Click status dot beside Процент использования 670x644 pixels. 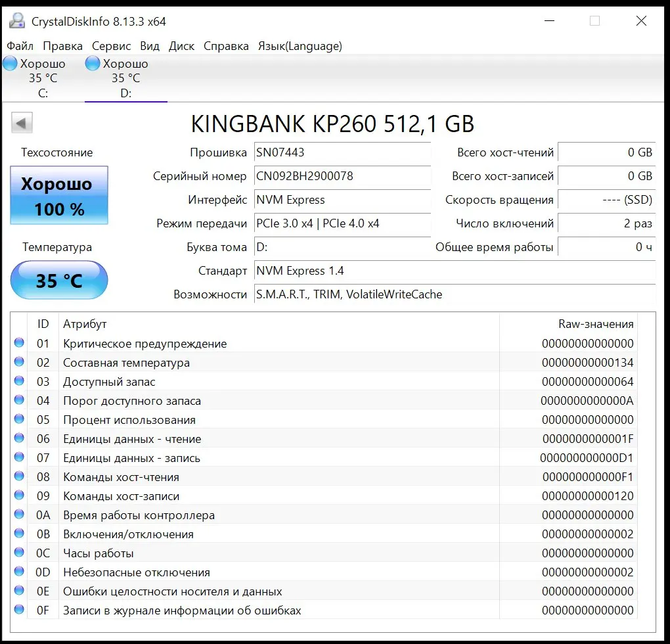(19, 419)
